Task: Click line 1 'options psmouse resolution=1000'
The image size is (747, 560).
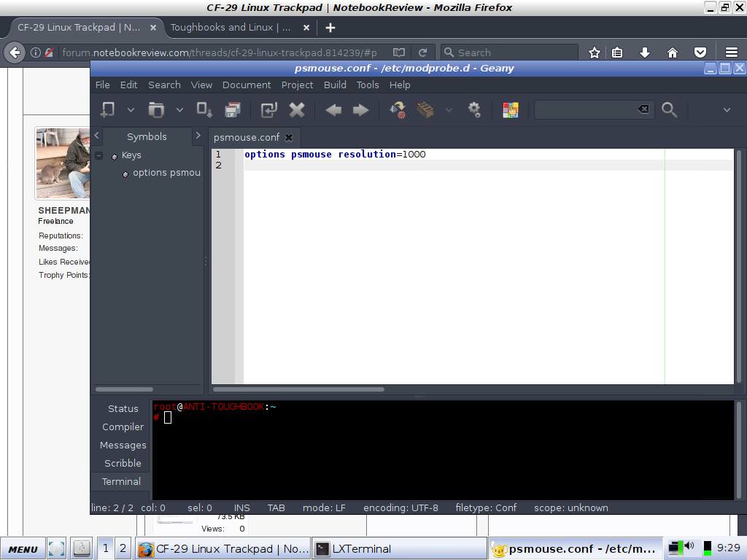Action: 335,155
